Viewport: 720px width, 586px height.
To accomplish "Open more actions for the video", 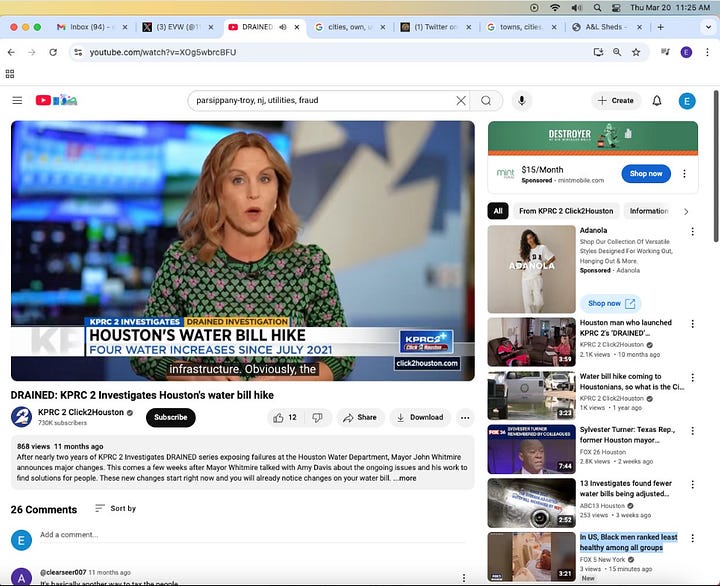I will (465, 417).
